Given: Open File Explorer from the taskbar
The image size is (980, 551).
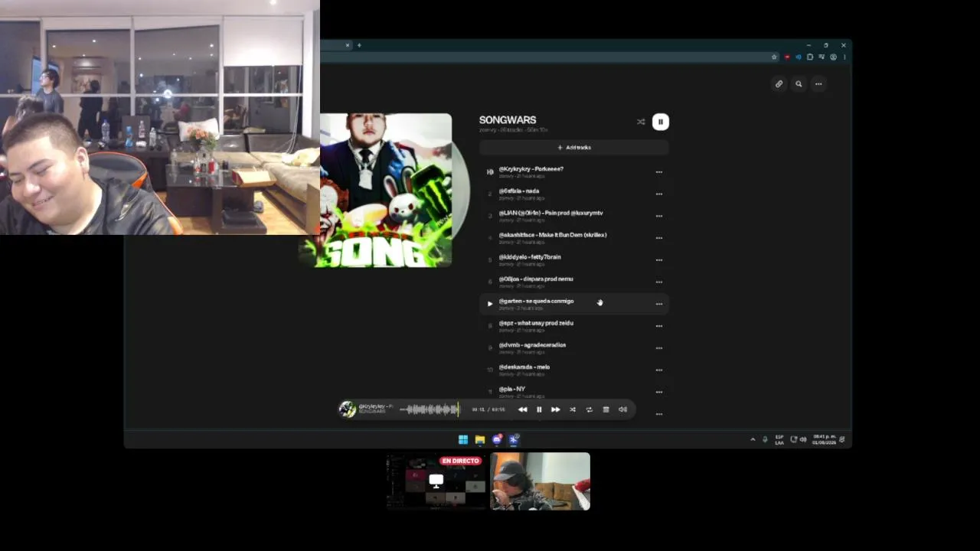Looking at the screenshot, I should pyautogui.click(x=480, y=439).
